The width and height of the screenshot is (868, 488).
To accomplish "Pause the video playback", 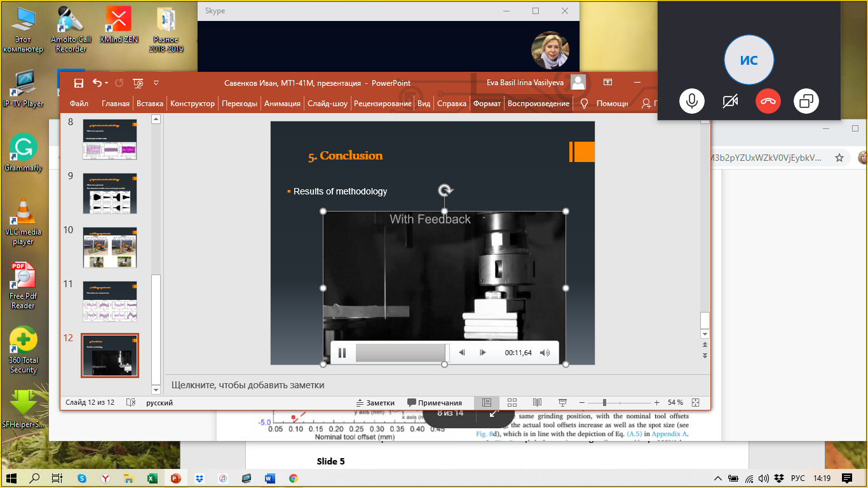I will click(x=342, y=353).
